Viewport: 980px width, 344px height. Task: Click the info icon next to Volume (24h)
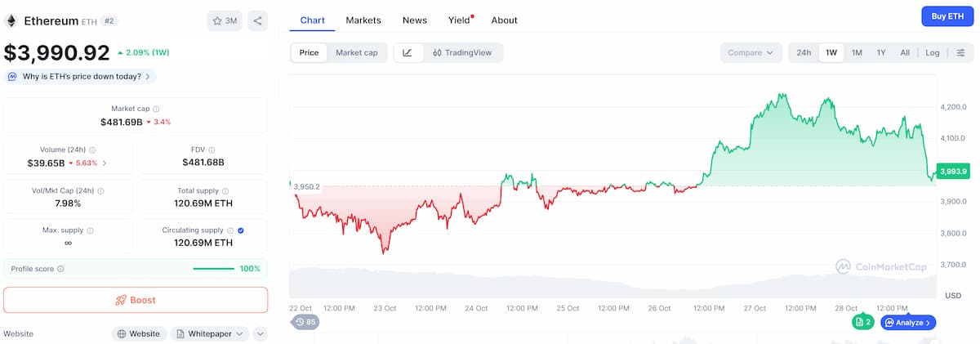(92, 150)
